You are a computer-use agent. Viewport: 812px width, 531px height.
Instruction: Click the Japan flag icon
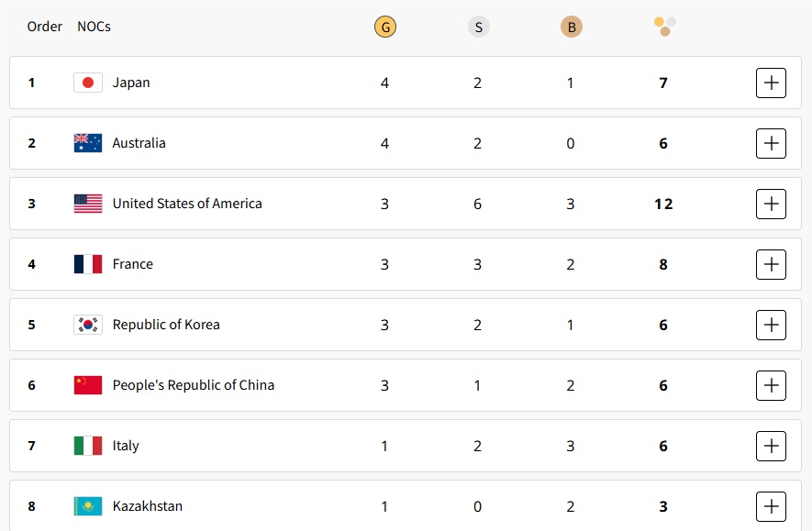click(88, 83)
